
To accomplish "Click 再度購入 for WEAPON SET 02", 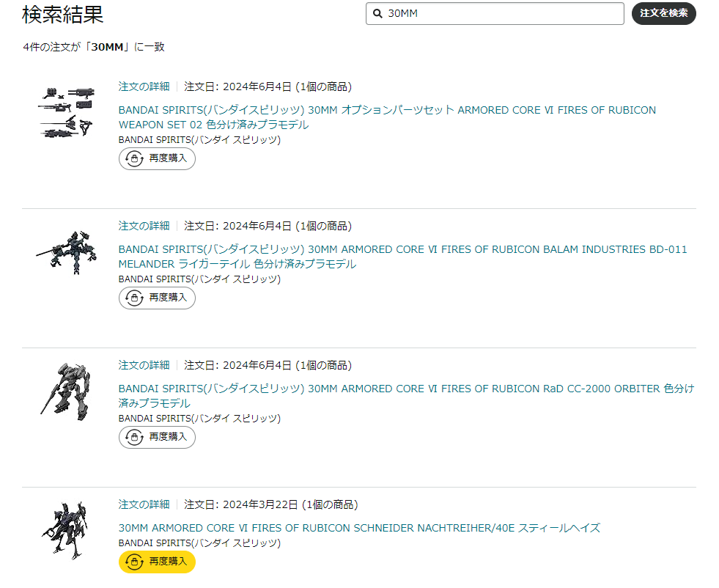I will point(157,158).
